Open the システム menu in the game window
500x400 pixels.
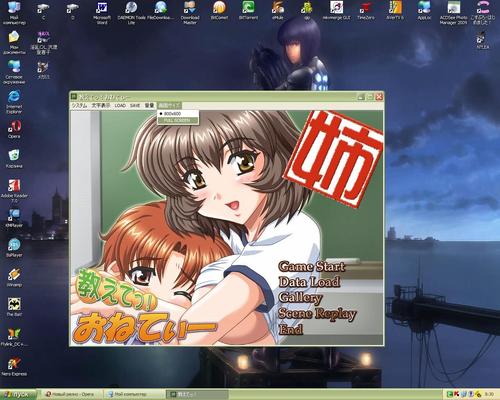click(79, 105)
